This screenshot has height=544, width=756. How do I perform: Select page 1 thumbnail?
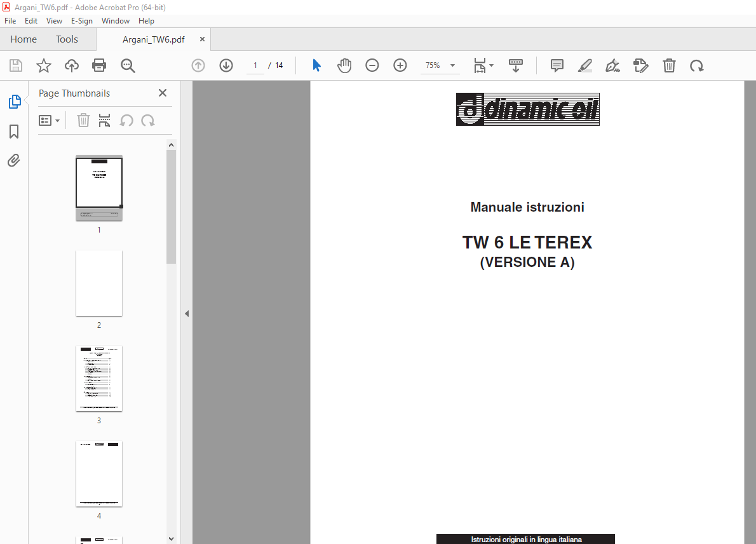(x=99, y=188)
